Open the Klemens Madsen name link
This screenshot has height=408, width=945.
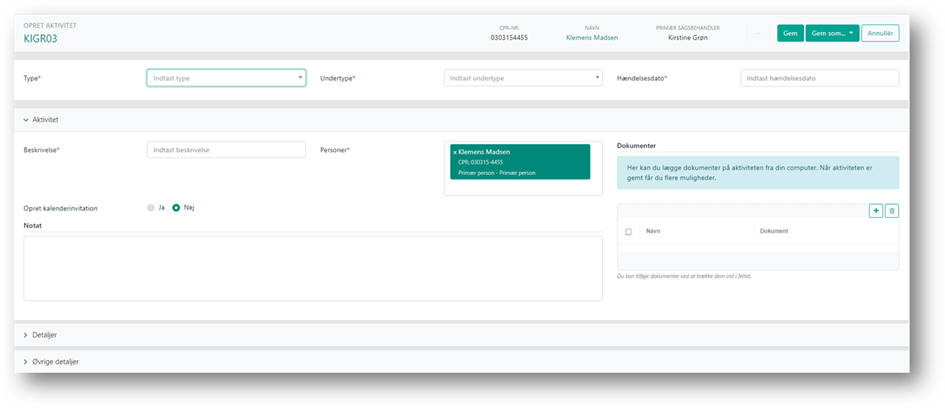coord(594,38)
